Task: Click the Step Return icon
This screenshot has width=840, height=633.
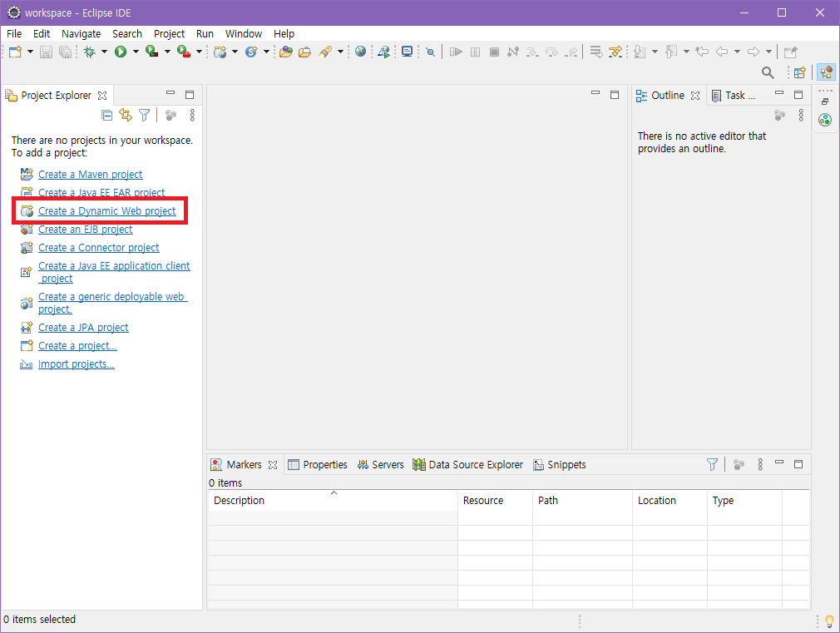Action: [x=571, y=52]
